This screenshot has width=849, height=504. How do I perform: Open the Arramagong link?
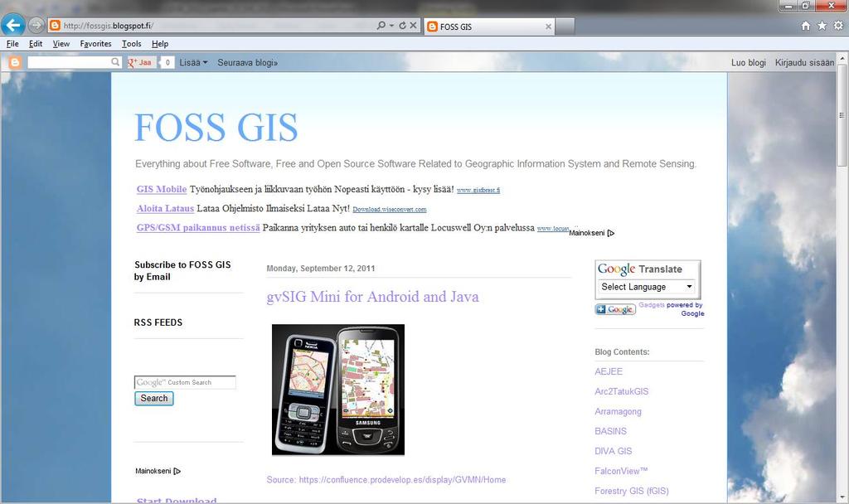pyautogui.click(x=618, y=411)
